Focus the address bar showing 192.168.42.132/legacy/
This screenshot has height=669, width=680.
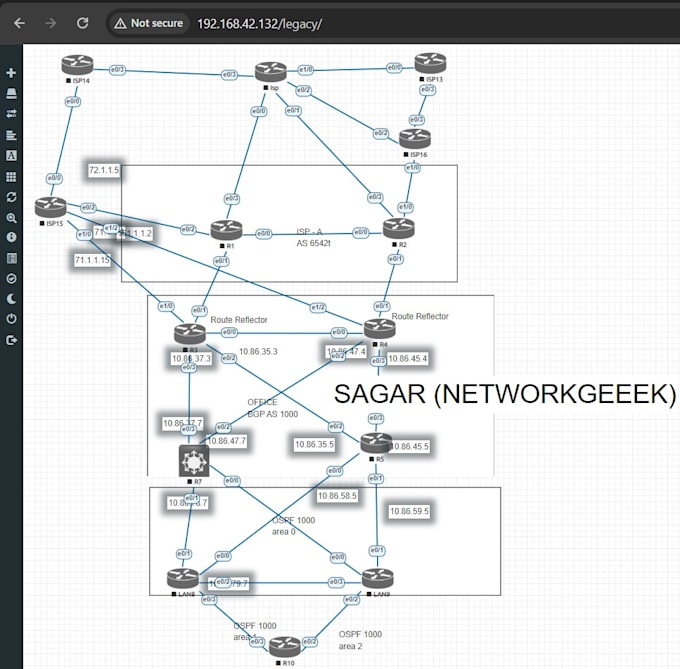[259, 24]
